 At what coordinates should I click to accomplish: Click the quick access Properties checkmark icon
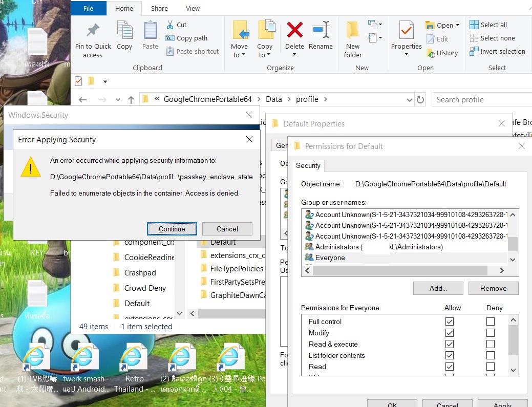[x=78, y=81]
